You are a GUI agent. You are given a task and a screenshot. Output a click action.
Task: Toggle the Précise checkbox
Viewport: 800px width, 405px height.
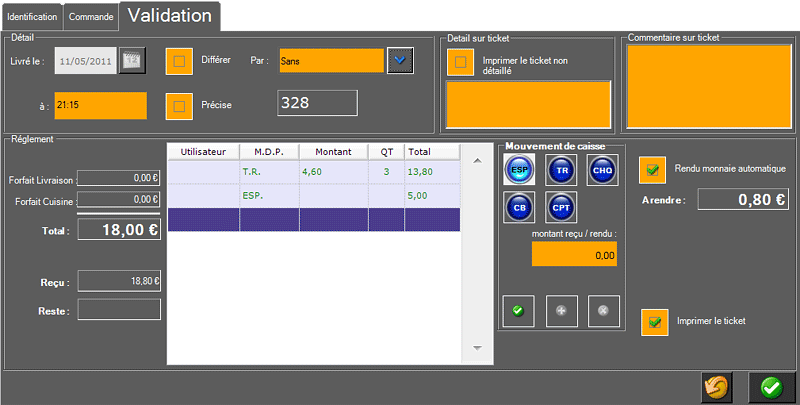coord(179,106)
